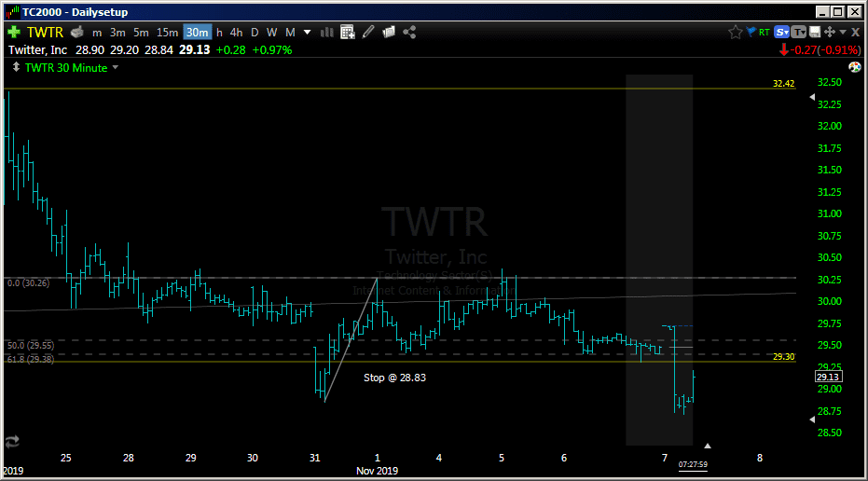
Task: Click the '0.0 (30.26)' Fibonacci level label
Action: pos(28,282)
